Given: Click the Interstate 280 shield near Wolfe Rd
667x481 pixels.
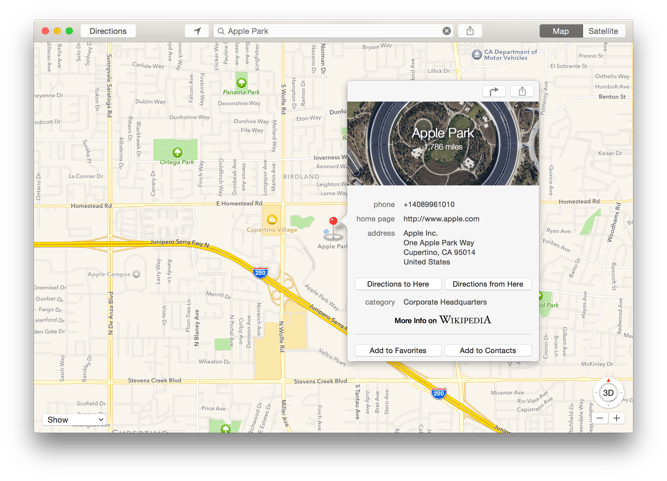Looking at the screenshot, I should pyautogui.click(x=260, y=273).
